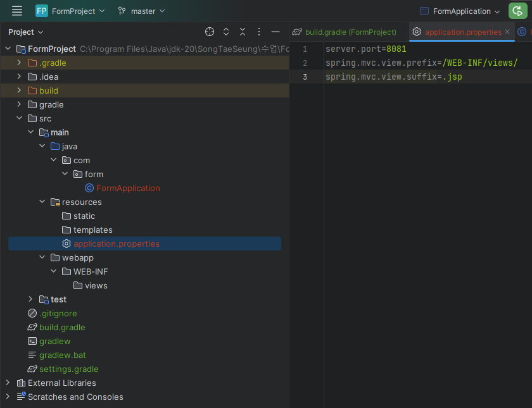Click the application.properties gear icon in tree
Viewport: 532px width, 408px height.
(66, 244)
